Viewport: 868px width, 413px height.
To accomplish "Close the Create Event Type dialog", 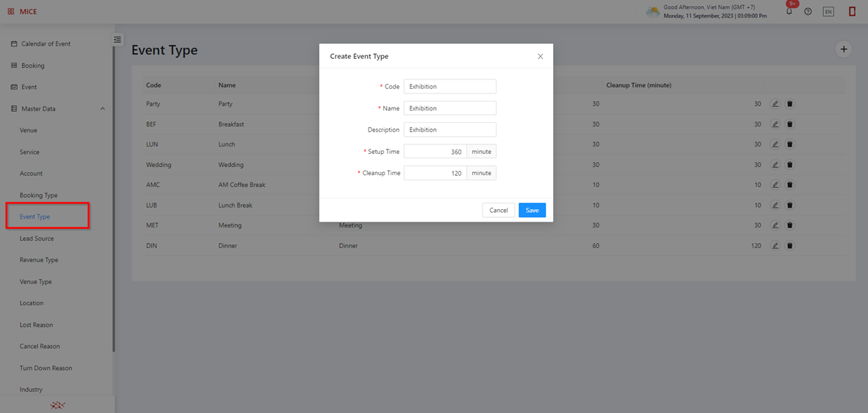I will point(540,57).
